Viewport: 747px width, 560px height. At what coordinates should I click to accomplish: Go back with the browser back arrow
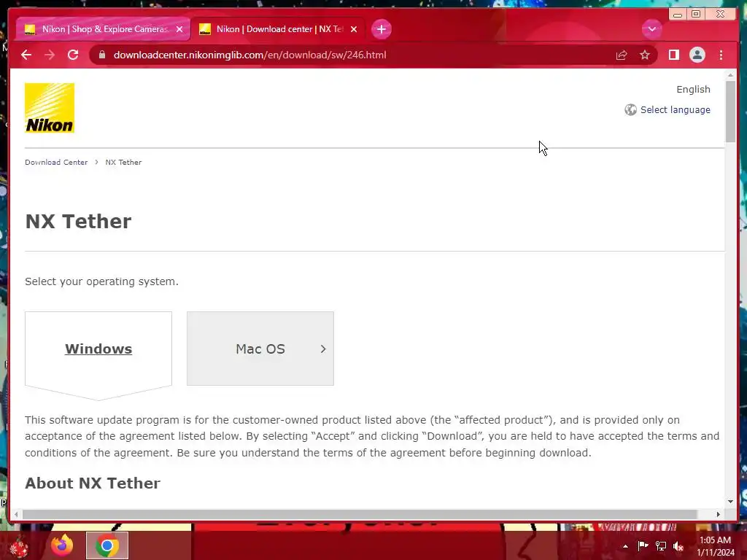(x=26, y=55)
